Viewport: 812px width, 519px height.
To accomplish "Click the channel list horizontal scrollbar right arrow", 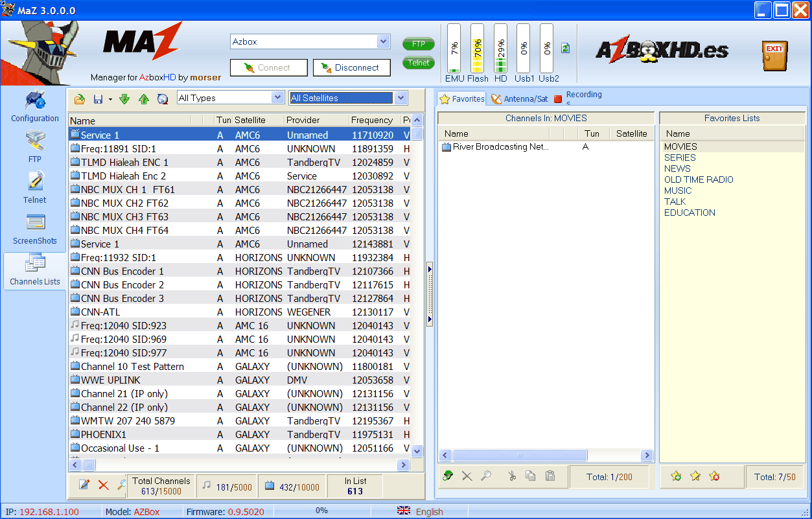I will (x=404, y=465).
